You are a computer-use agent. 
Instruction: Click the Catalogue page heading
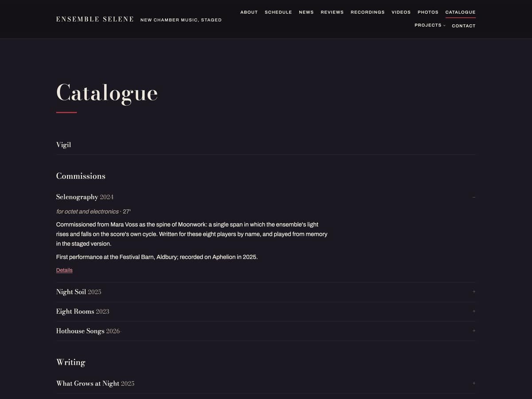point(107,93)
